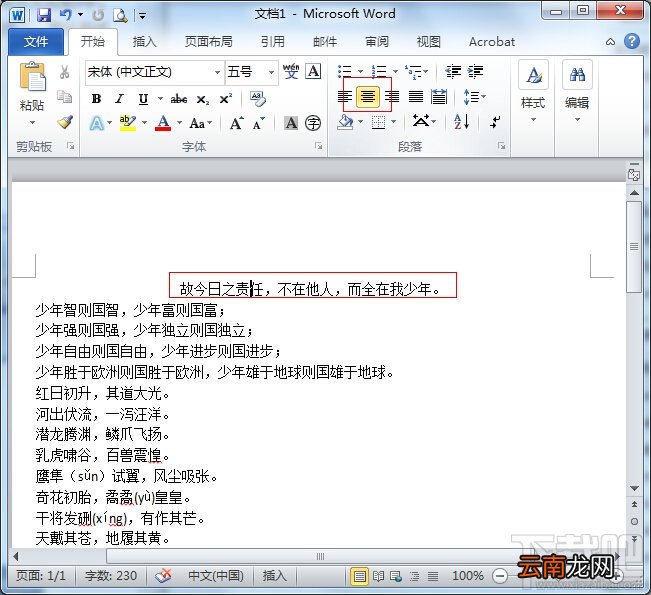Switch to the 审阅 Review tab

pos(377,42)
